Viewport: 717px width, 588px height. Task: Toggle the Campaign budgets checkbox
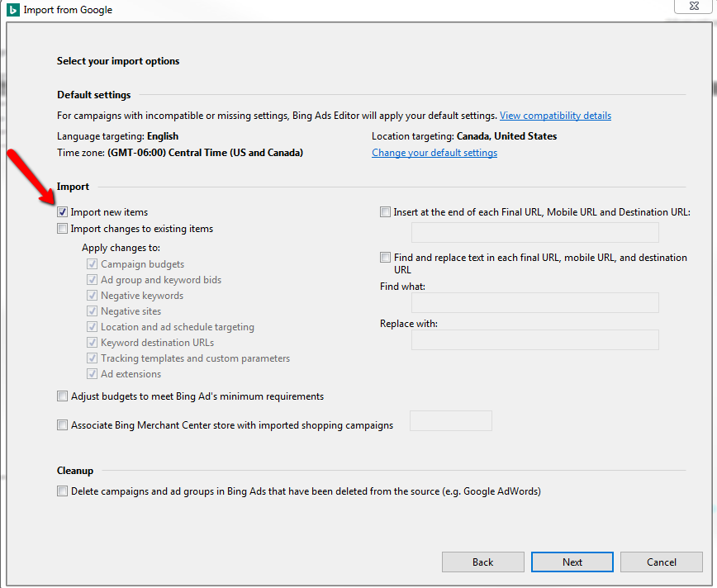tap(92, 264)
